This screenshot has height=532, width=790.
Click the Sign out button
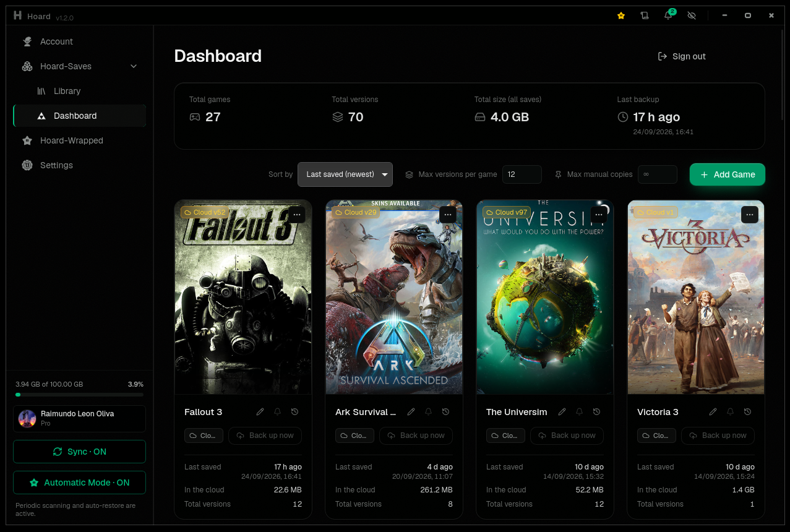click(681, 56)
